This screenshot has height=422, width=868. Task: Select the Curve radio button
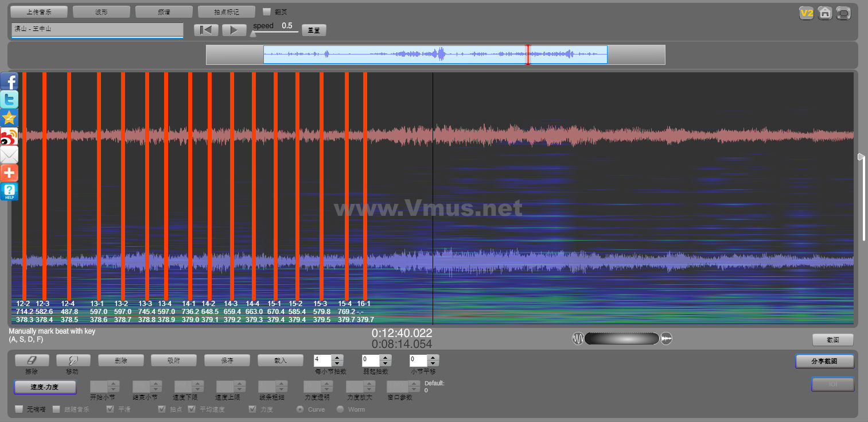[x=300, y=409]
